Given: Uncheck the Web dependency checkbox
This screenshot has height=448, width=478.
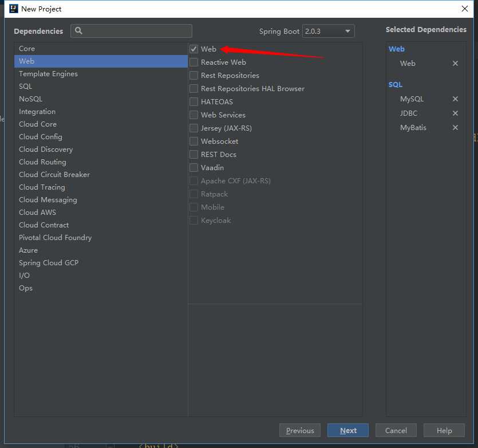Looking at the screenshot, I should coord(194,49).
